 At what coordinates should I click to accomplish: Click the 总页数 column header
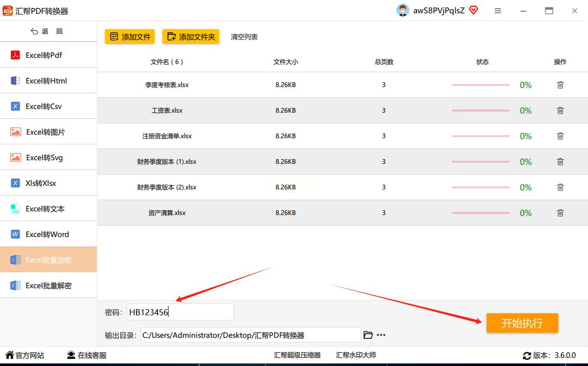click(384, 62)
